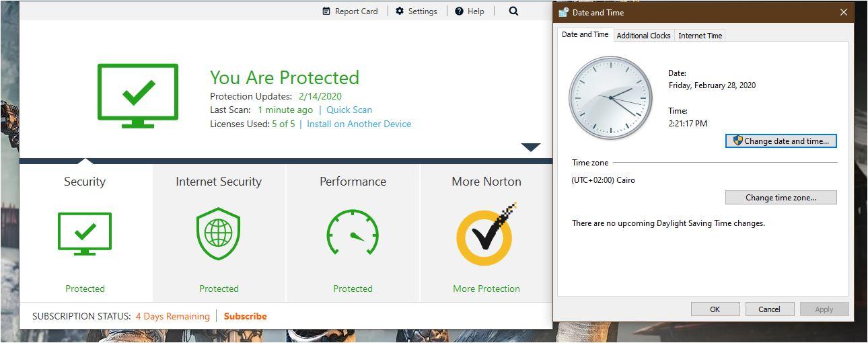This screenshot has height=343, width=868.
Task: Click the More Norton yellow checkmark logo
Action: coord(486,234)
